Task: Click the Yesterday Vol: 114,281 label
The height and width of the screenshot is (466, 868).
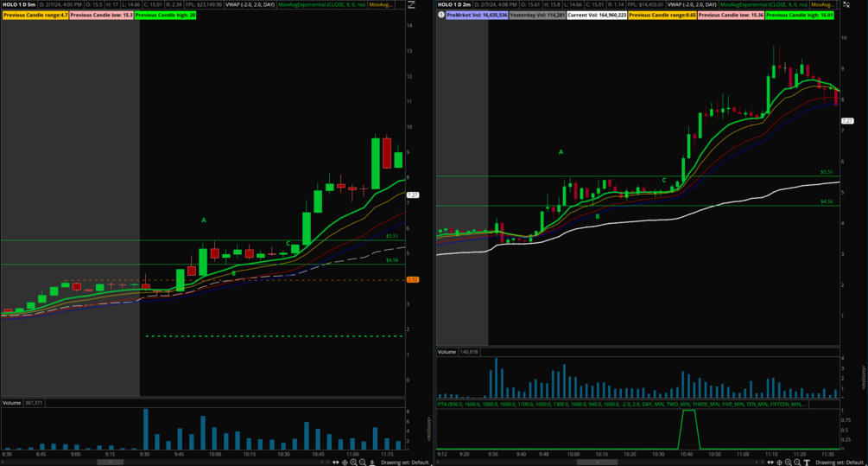Action: click(x=537, y=15)
